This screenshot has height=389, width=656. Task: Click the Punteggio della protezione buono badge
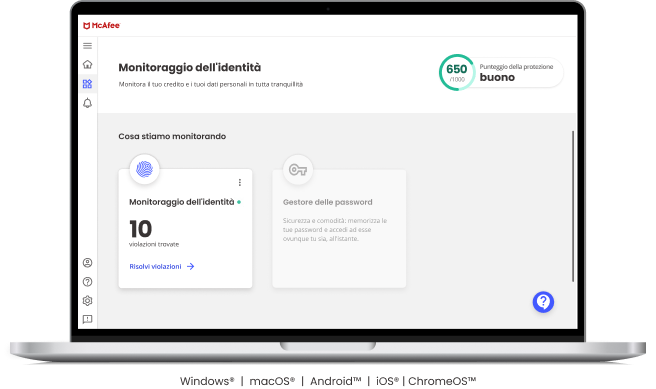point(501,72)
